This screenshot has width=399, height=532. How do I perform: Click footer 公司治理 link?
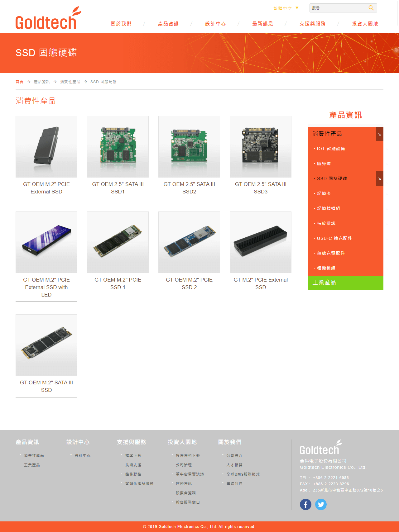click(184, 465)
